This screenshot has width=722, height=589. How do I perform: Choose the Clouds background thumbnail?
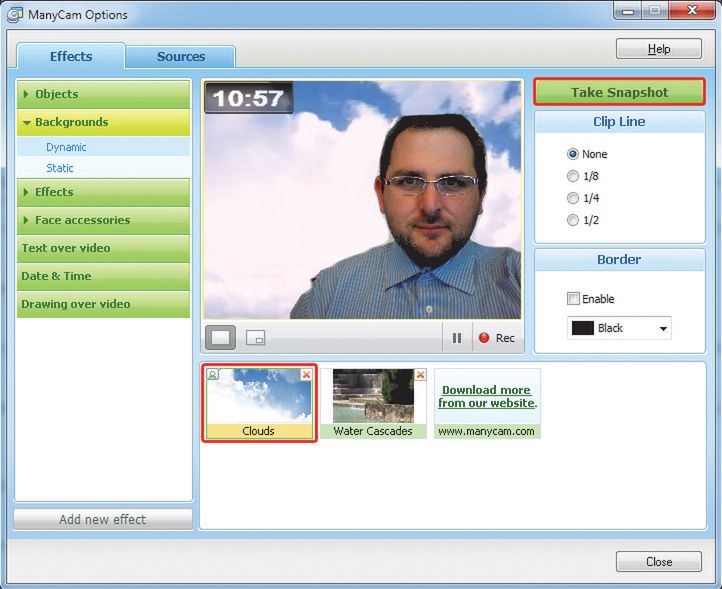259,403
